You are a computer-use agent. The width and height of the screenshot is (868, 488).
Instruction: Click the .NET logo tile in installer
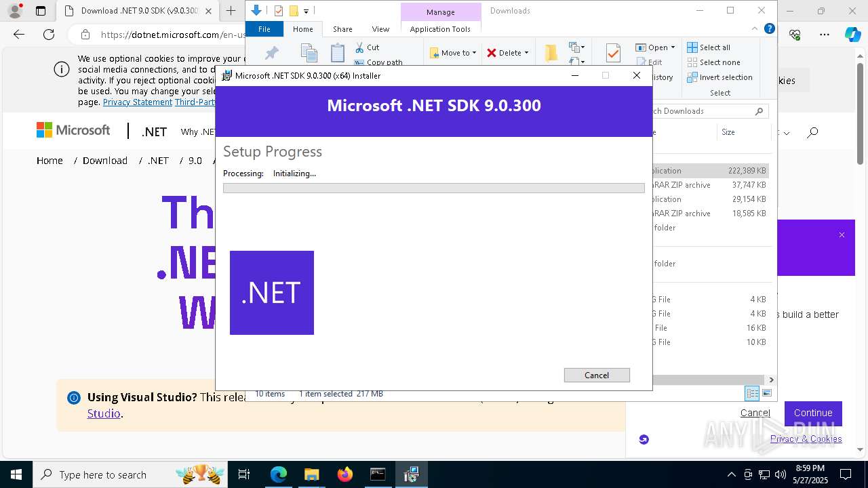(272, 293)
